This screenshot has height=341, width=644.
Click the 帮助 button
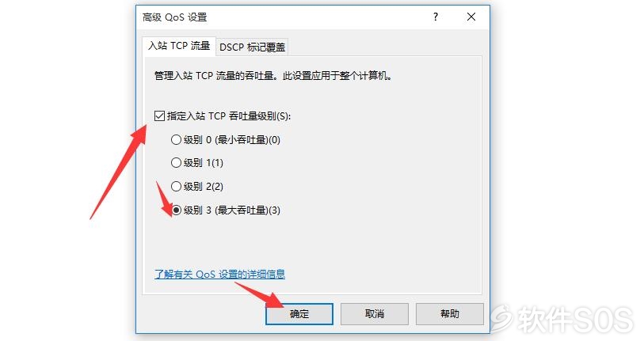[450, 314]
